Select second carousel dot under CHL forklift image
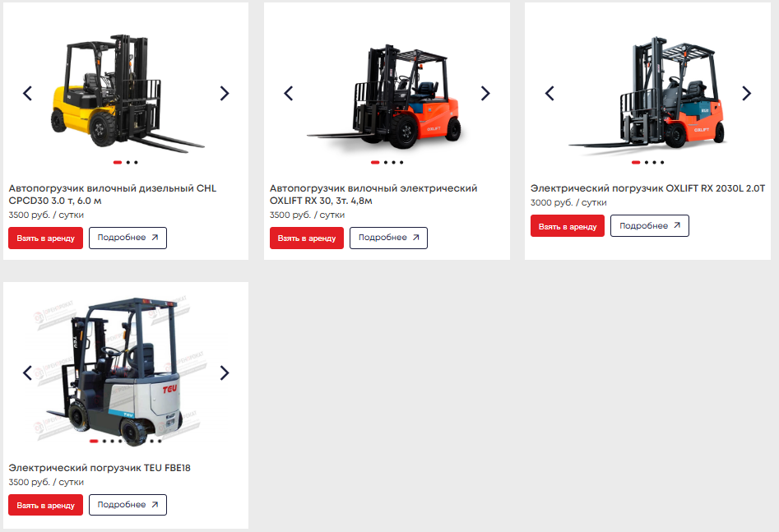This screenshot has height=532, width=779. (x=128, y=163)
